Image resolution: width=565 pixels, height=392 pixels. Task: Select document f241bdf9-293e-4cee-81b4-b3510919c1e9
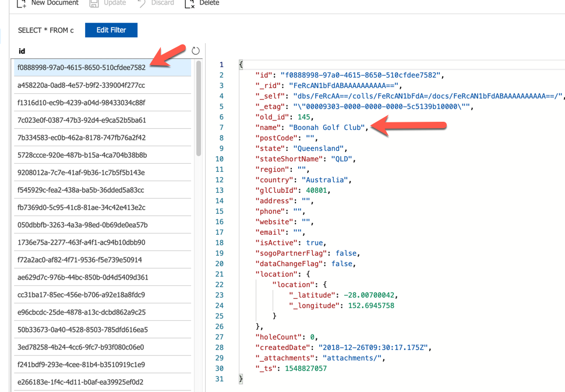(103, 365)
